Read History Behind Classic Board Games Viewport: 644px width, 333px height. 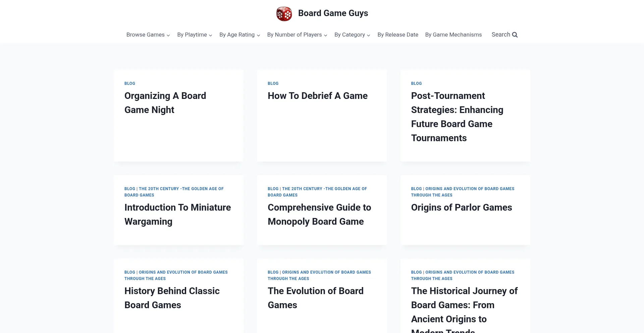point(172,298)
